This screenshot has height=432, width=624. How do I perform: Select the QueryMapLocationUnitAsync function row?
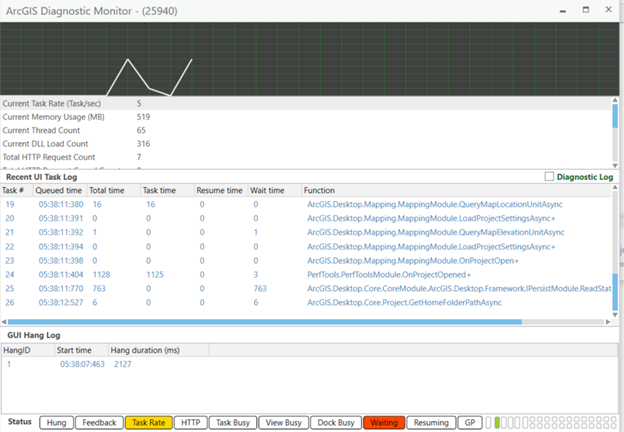coord(435,204)
